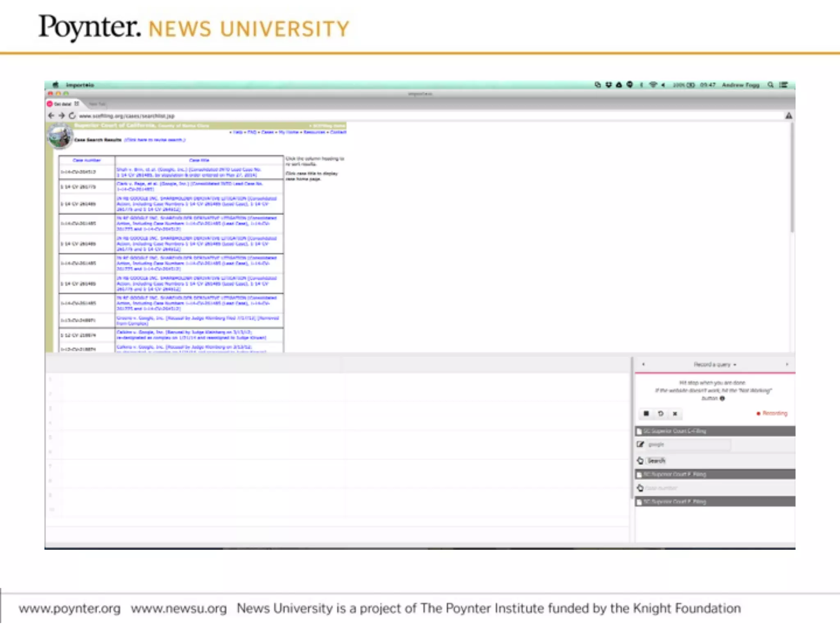Click the Case number column header link

(87, 160)
